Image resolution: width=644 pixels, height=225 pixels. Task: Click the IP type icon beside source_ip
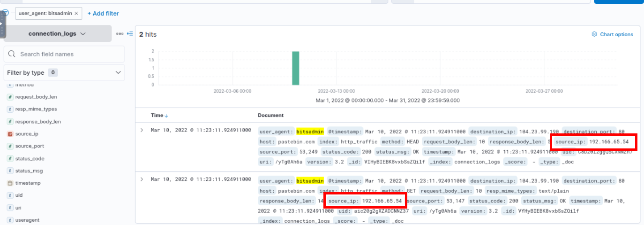coord(10,134)
